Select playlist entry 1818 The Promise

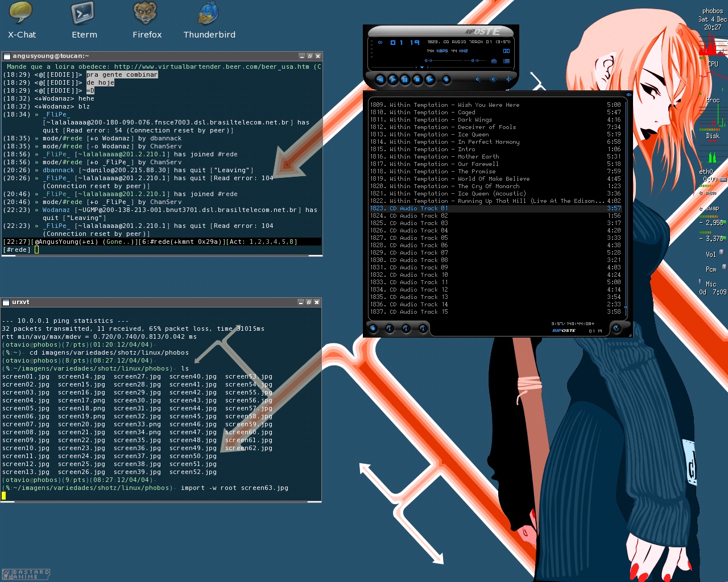point(495,172)
